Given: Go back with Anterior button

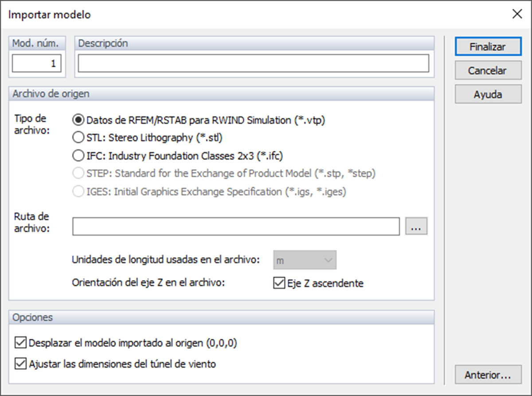Looking at the screenshot, I should pyautogui.click(x=488, y=375).
